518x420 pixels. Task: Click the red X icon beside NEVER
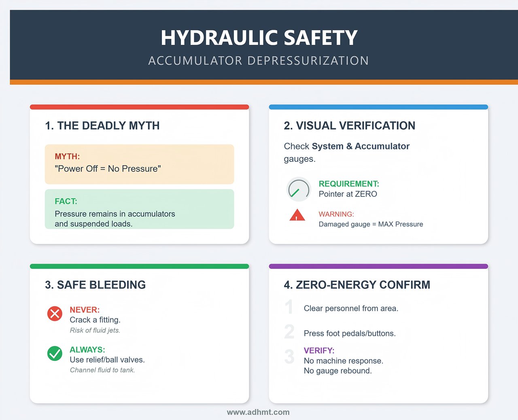55,314
